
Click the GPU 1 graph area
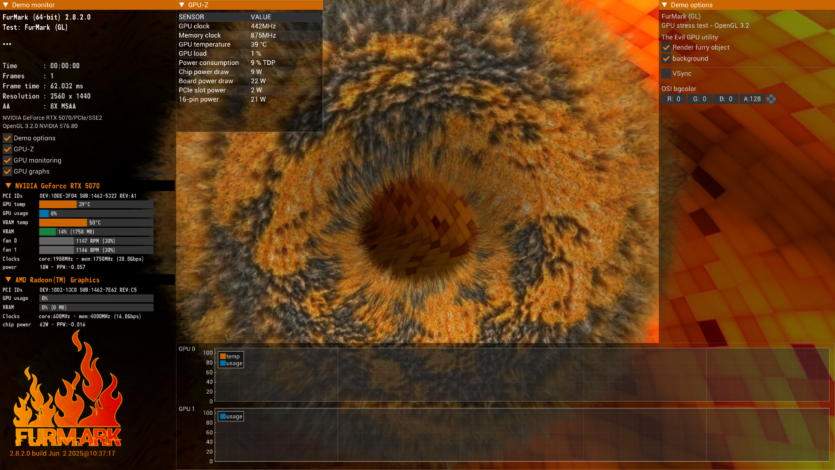tap(522, 435)
